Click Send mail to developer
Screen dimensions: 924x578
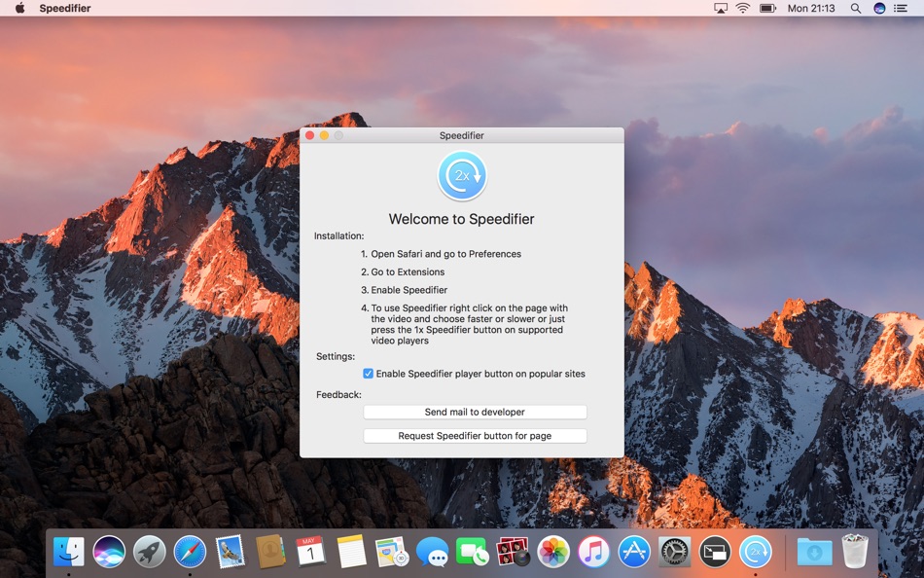(x=475, y=412)
